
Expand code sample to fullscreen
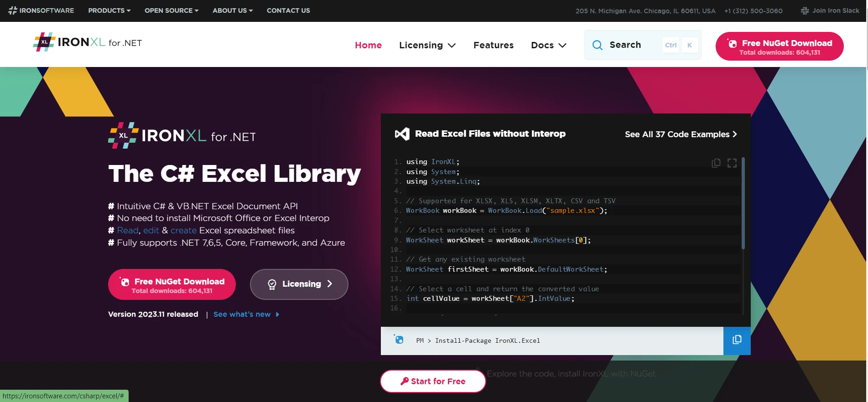pyautogui.click(x=732, y=163)
